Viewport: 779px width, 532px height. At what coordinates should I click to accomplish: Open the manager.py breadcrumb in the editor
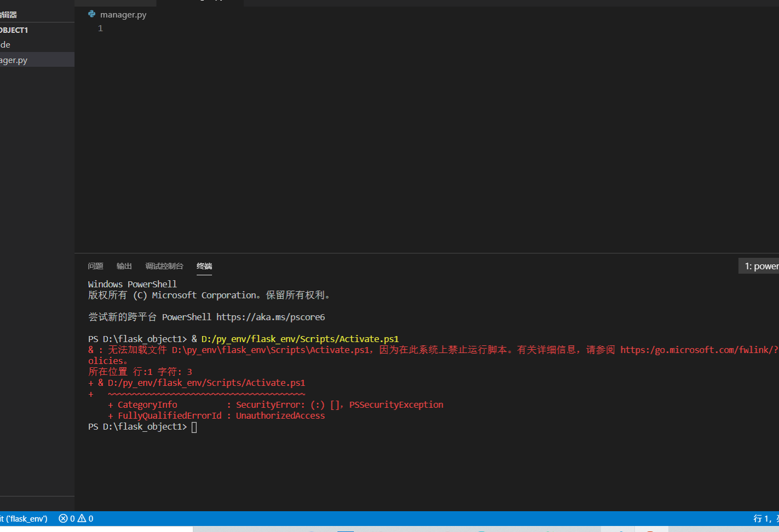pyautogui.click(x=123, y=15)
